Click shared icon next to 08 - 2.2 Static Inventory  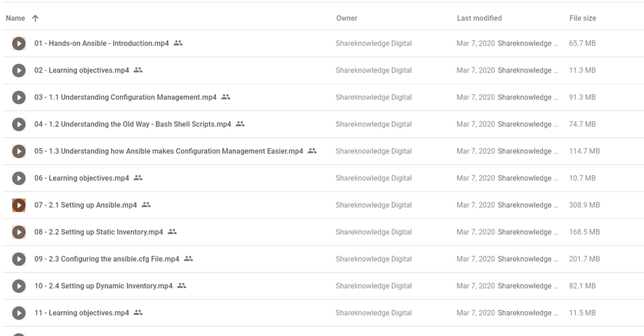[x=172, y=231]
